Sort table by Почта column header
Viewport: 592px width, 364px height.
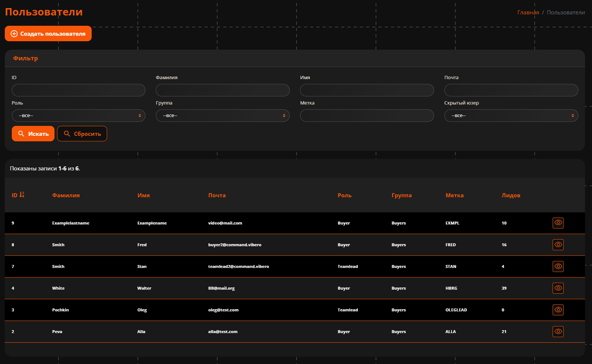(x=217, y=195)
